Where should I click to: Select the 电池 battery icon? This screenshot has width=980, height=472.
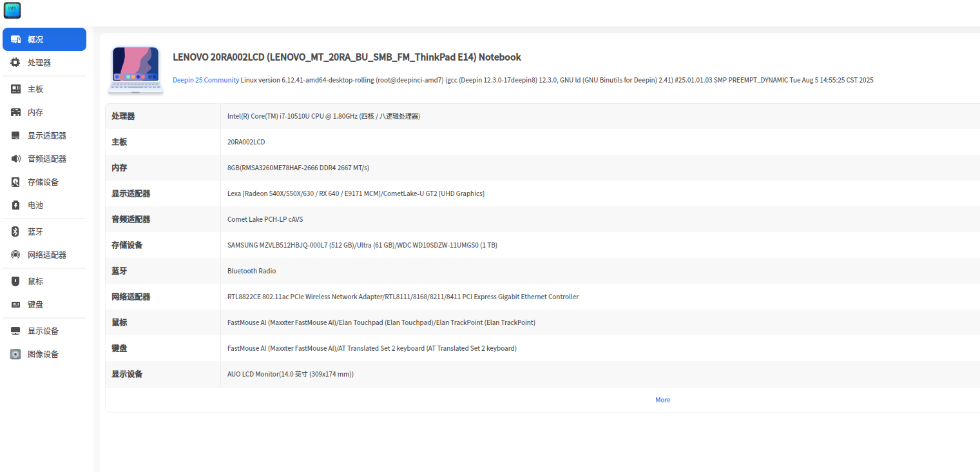pyautogui.click(x=15, y=205)
